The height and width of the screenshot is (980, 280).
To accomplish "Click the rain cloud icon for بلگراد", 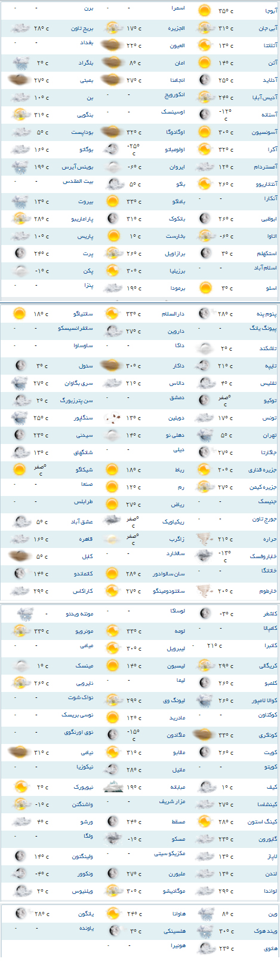I will (20, 63).
